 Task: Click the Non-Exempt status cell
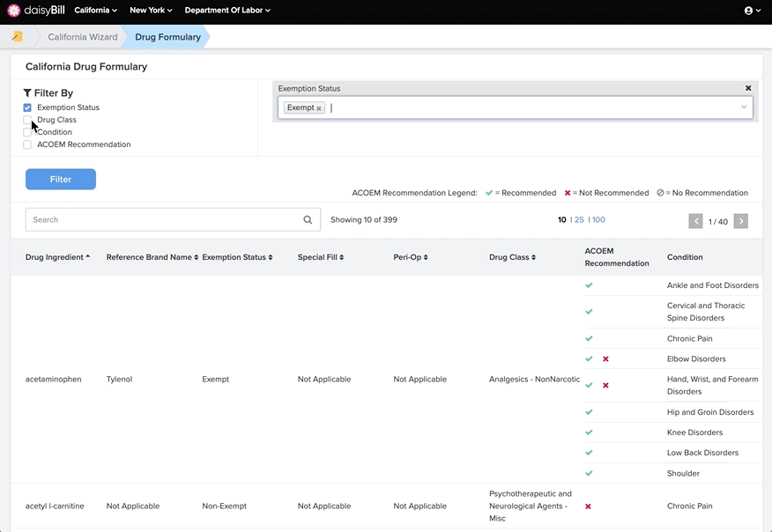pos(224,506)
